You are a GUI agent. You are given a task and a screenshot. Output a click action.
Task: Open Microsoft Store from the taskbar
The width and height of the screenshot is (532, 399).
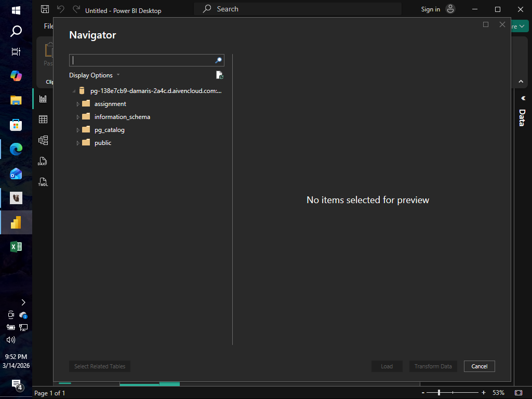[16, 125]
